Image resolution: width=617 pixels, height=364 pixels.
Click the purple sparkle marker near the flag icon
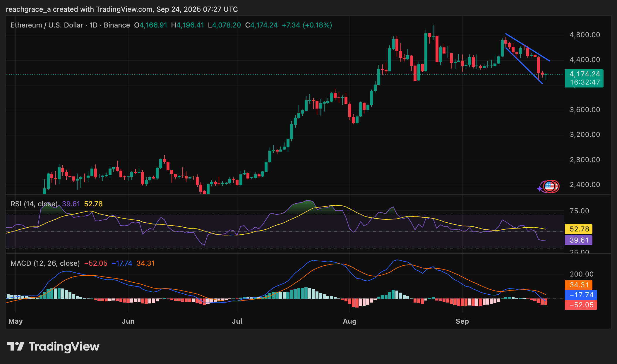[540, 188]
